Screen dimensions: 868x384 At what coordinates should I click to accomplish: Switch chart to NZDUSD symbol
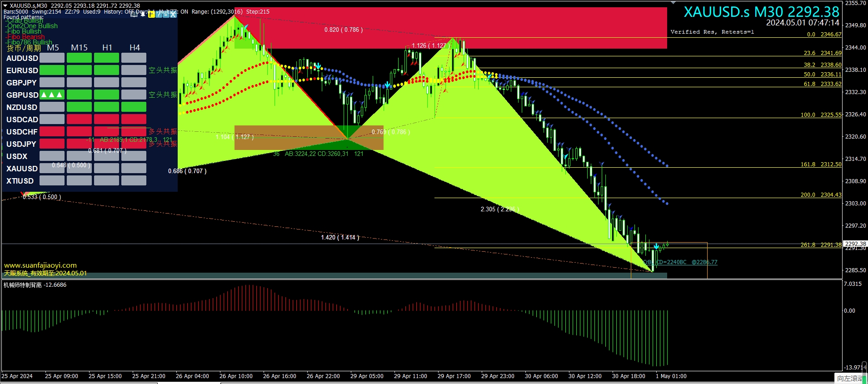click(22, 107)
